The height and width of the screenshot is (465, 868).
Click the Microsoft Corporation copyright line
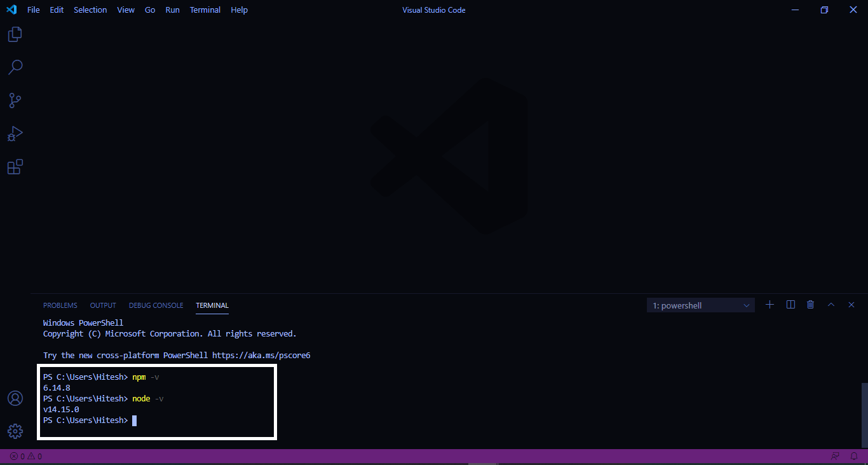tap(170, 334)
